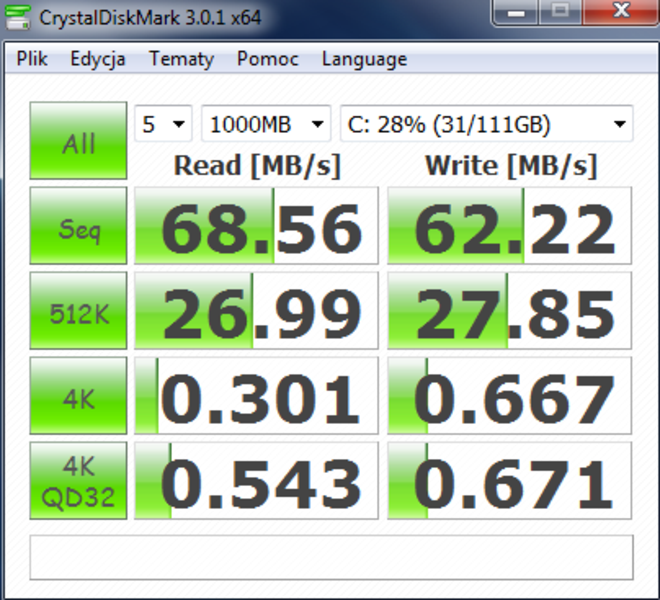
Task: Click the 512K read result 26.99
Action: point(256,311)
